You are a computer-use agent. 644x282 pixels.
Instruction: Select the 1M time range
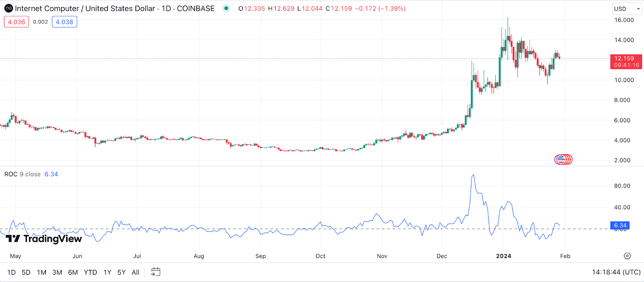(x=41, y=272)
